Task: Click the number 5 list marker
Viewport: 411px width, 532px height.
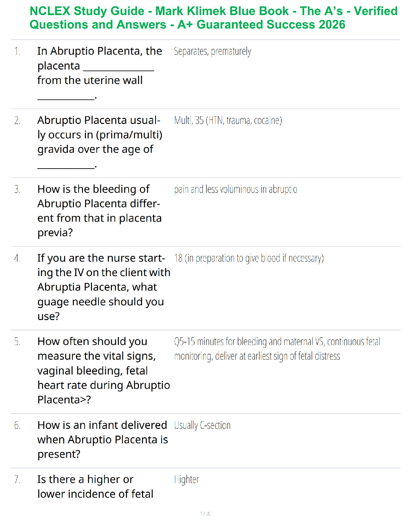Action: (x=17, y=342)
